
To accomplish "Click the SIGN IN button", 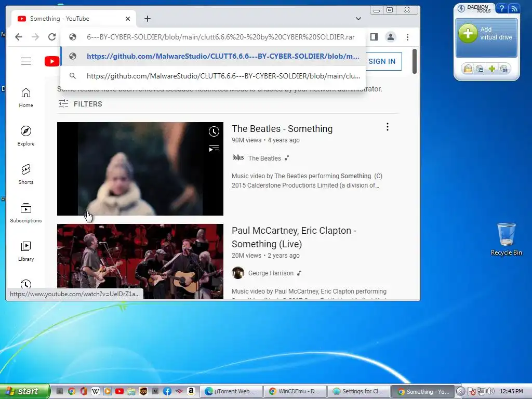I will pos(382,61).
